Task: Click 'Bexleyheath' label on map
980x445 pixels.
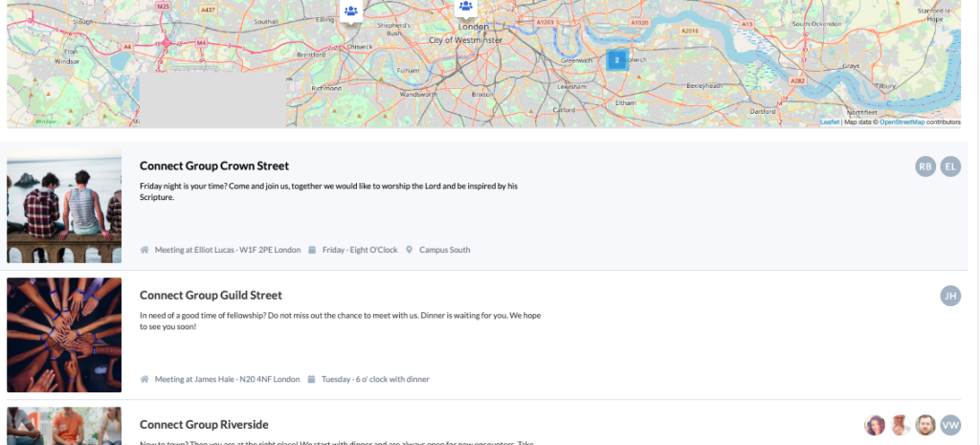Action: [704, 85]
